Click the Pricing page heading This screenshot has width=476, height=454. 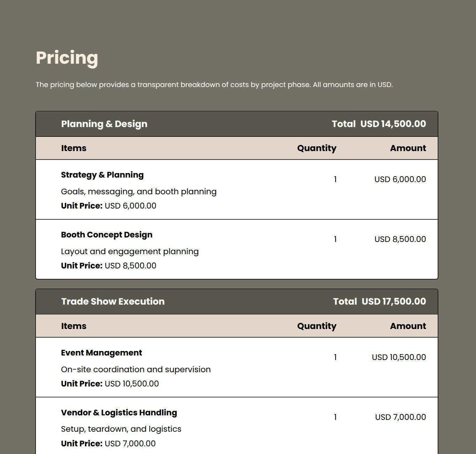(x=67, y=58)
